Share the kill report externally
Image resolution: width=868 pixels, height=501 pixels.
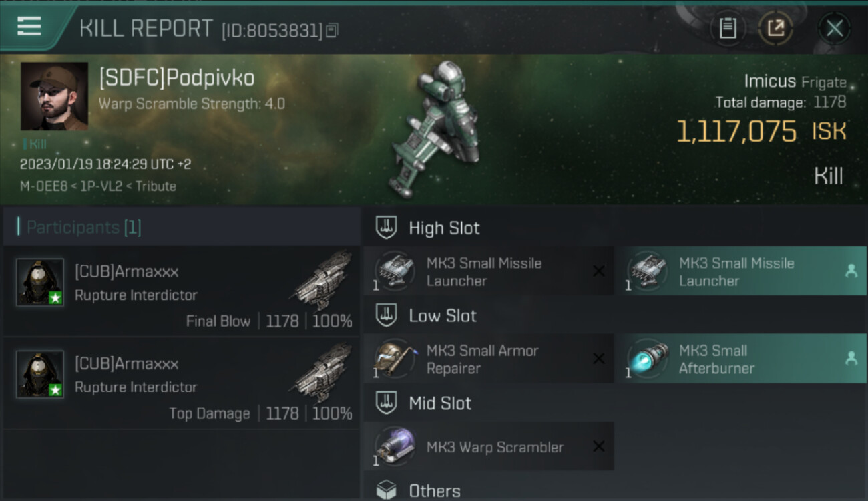click(x=776, y=28)
